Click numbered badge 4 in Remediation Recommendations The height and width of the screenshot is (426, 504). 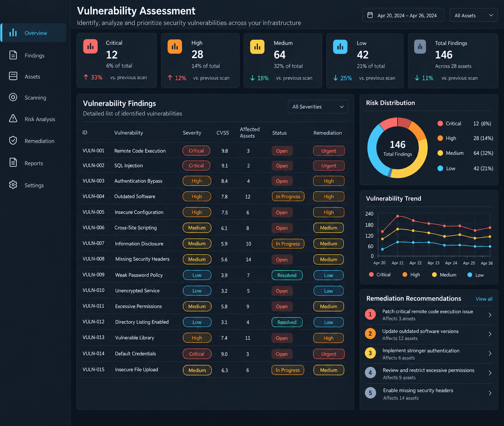(x=370, y=372)
